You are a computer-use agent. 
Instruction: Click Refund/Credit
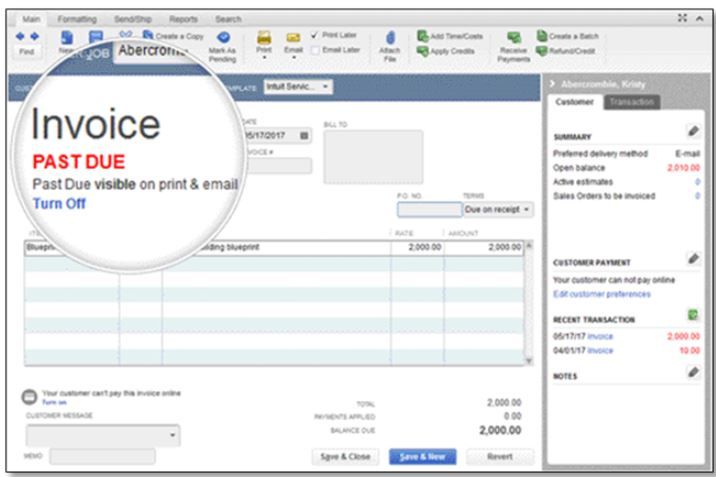566,51
